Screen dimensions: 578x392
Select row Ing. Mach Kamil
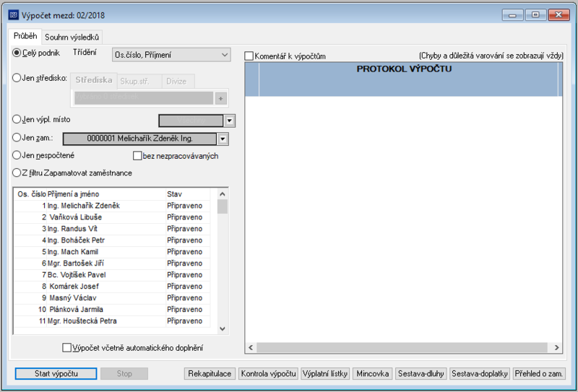click(112, 252)
